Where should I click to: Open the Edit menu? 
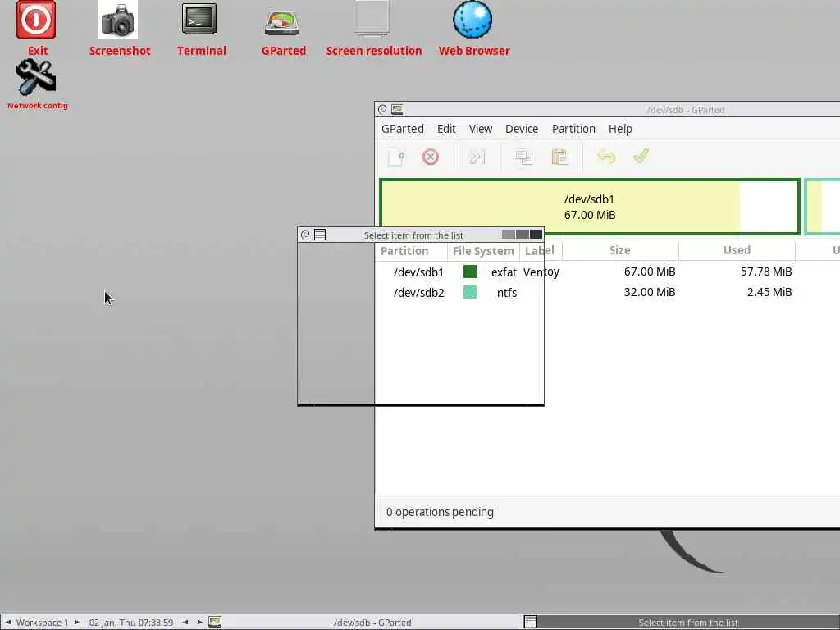[x=446, y=129]
